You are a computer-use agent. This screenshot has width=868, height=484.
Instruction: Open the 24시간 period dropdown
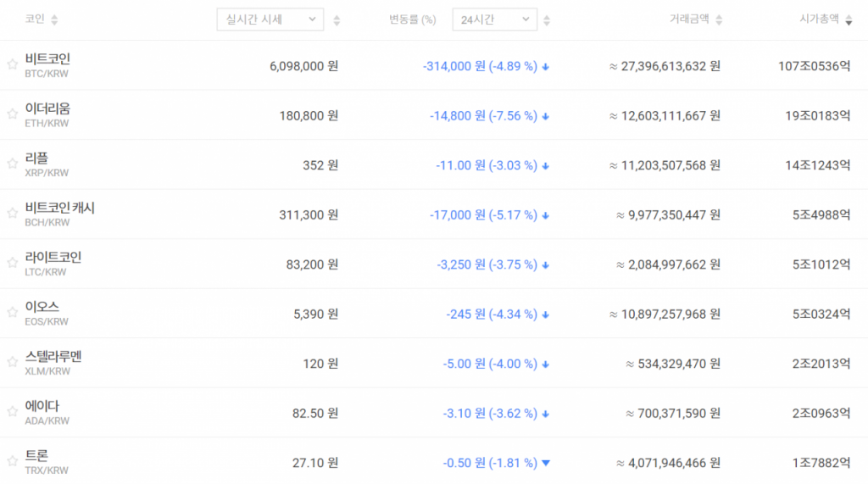click(494, 19)
